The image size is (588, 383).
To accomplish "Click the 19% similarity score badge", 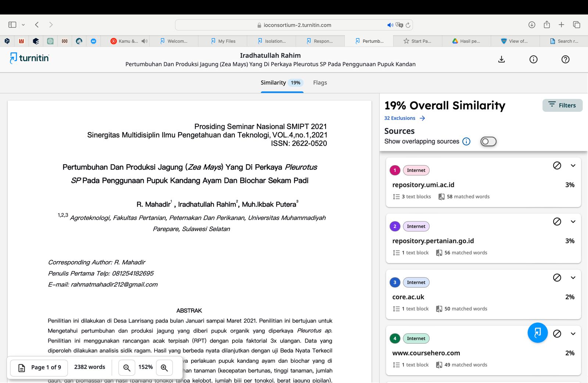I will 295,83.
